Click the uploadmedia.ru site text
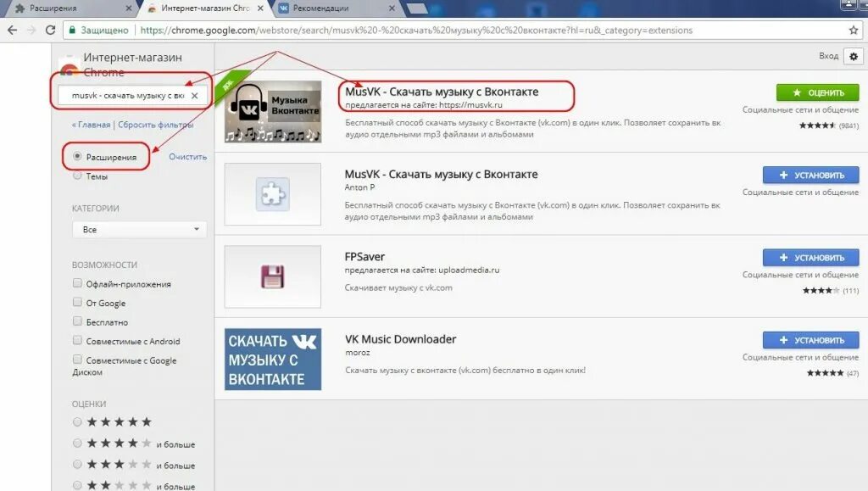Screen dimensions: 868x491 (469, 271)
